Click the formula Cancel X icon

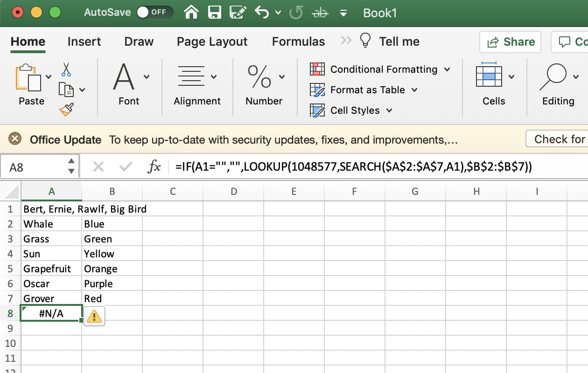pyautogui.click(x=98, y=166)
